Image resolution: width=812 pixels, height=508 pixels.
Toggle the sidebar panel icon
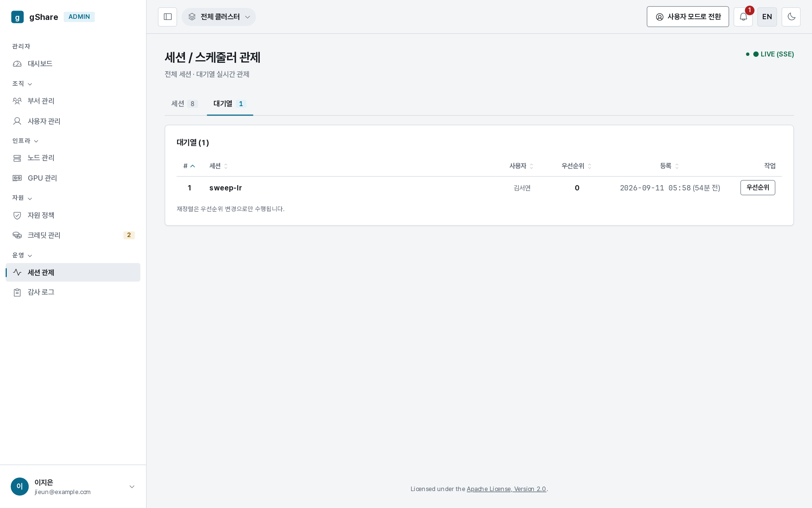pyautogui.click(x=168, y=17)
